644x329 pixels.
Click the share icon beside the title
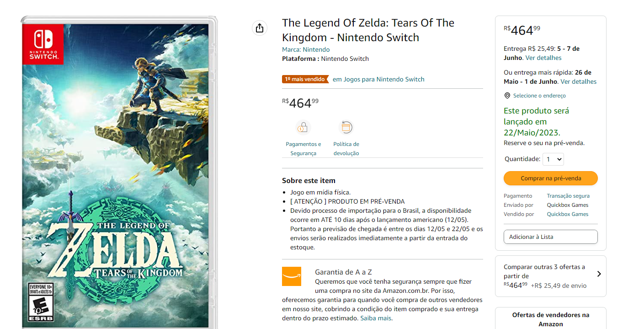tap(260, 28)
